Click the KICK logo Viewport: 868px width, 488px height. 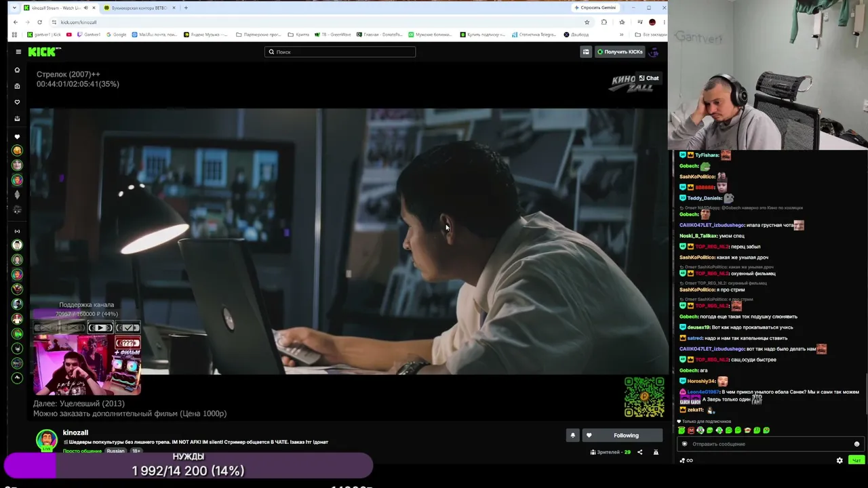pos(45,52)
